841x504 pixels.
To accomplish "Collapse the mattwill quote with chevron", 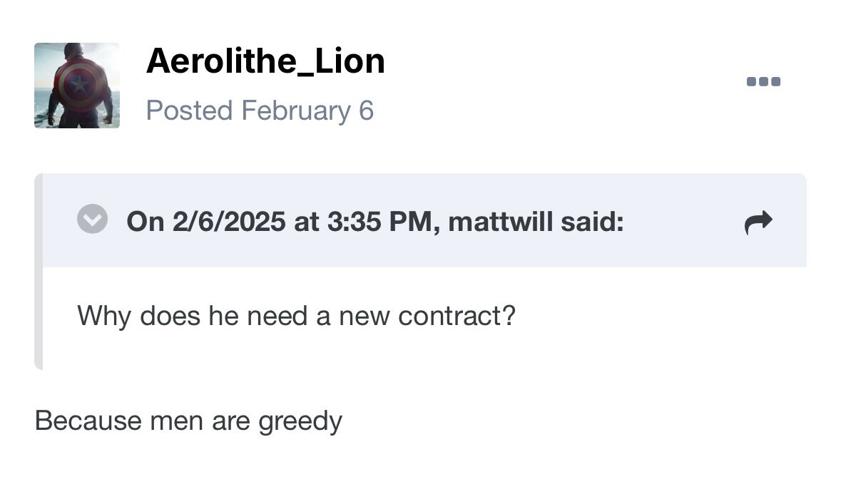I will 92,220.
